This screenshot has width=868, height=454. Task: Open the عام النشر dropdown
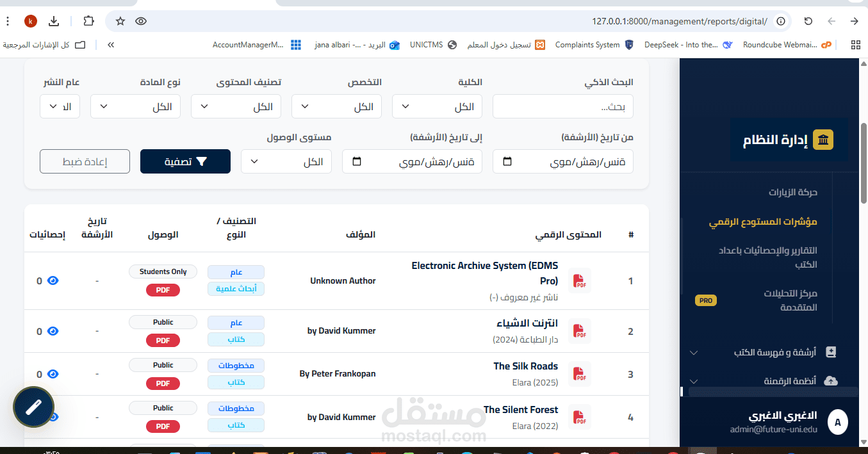point(60,106)
